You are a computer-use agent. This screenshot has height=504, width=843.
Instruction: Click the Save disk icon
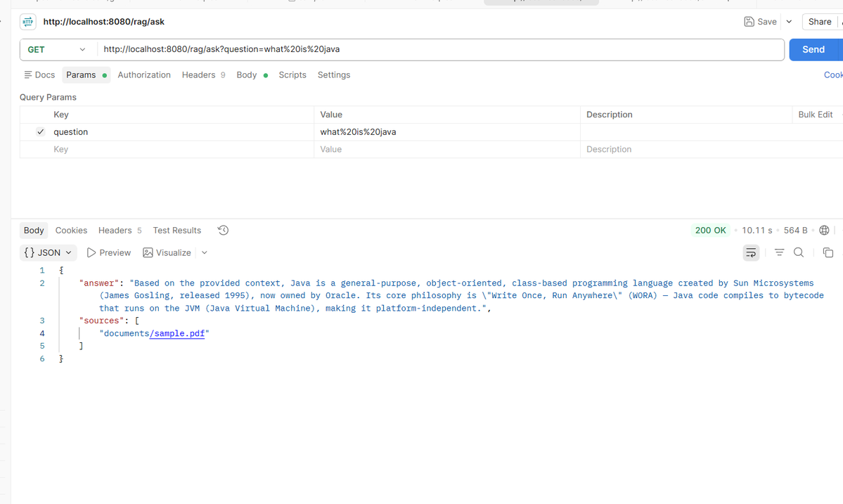click(749, 22)
